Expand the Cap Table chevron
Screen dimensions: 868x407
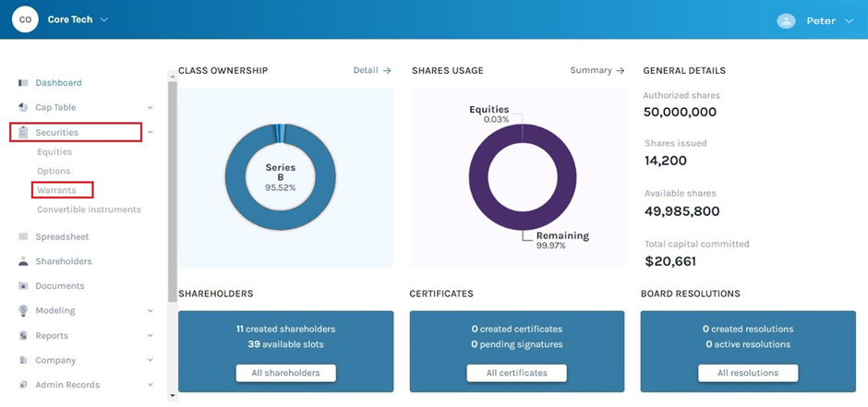[150, 108]
